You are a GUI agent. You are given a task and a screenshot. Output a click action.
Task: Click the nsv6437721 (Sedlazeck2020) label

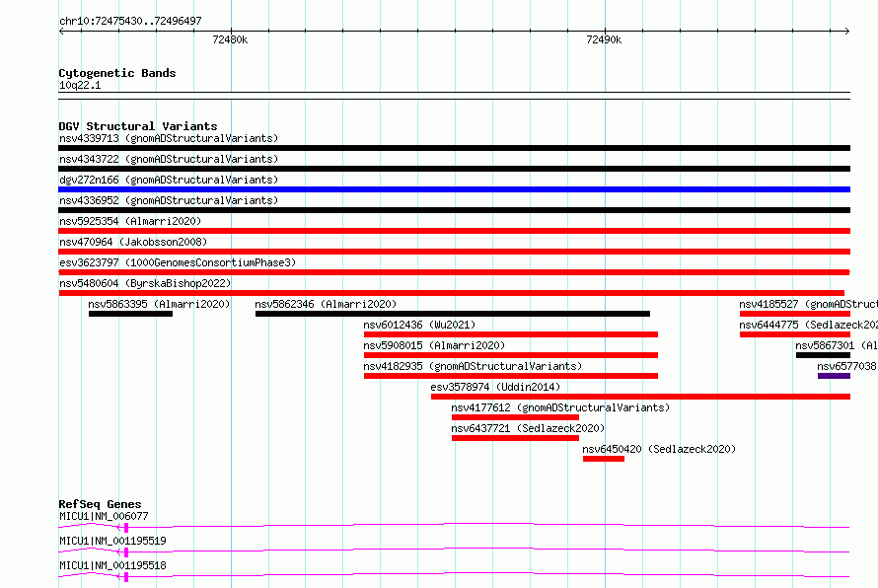528,428
